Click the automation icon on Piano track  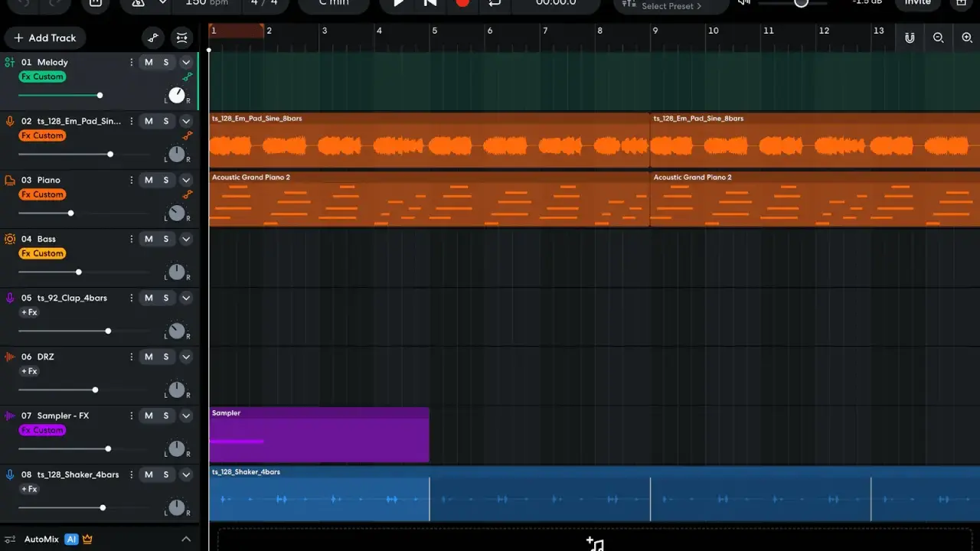point(188,194)
